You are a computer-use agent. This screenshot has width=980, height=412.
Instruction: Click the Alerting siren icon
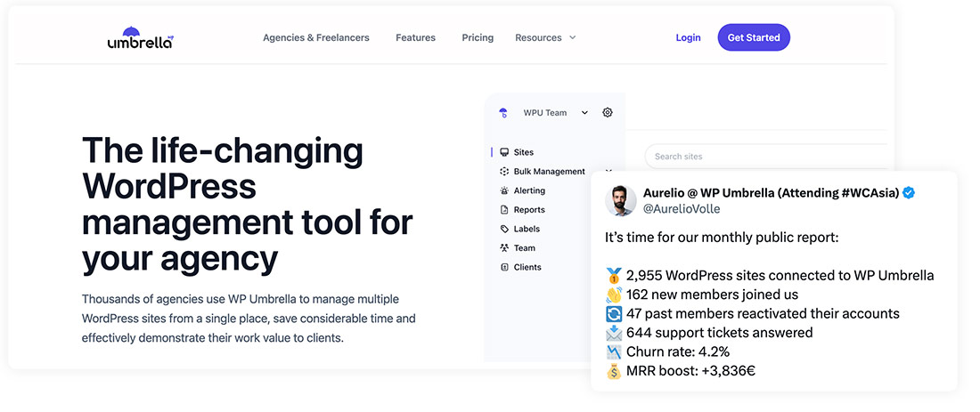pos(504,190)
